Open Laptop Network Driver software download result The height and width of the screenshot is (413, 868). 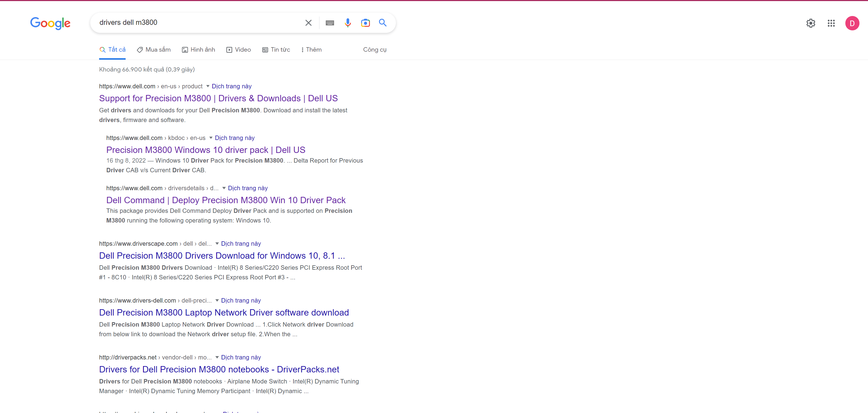click(224, 312)
